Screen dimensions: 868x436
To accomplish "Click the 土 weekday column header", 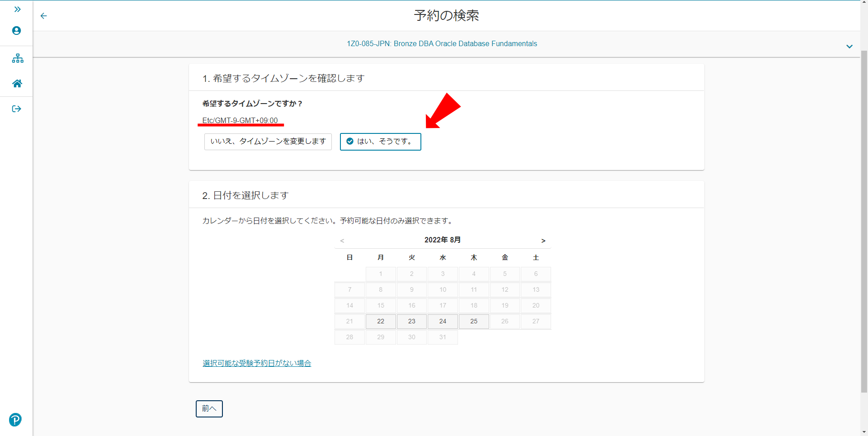I will pyautogui.click(x=536, y=257).
